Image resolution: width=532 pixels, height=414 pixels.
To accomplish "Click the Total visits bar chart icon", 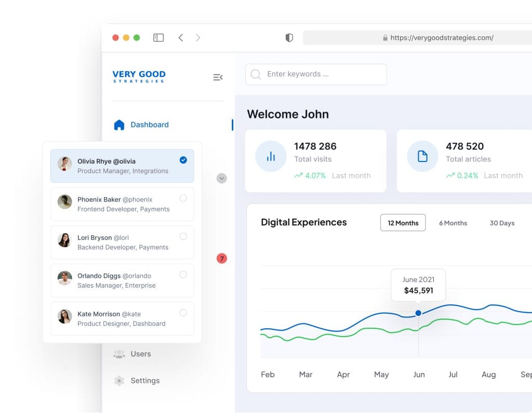I will [271, 156].
